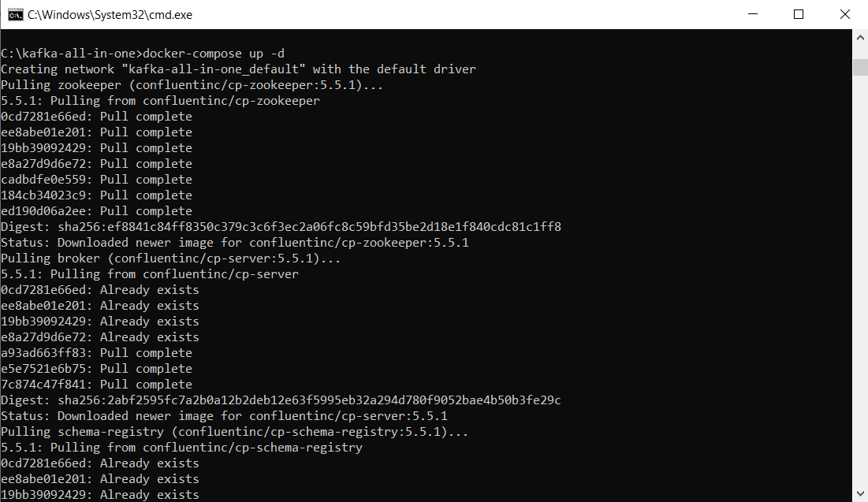Click the scrollbar up arrow
868x502 pixels.
[x=859, y=38]
